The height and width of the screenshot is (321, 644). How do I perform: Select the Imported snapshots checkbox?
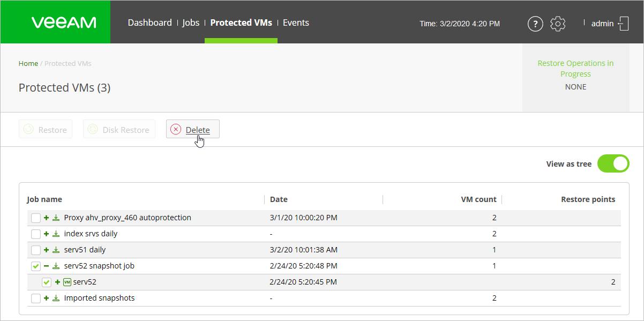coord(36,298)
